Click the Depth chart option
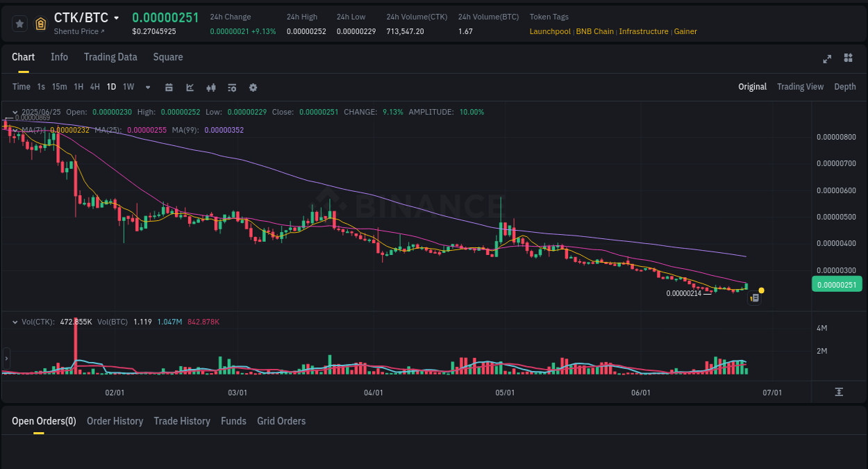The image size is (868, 469). [x=845, y=87]
